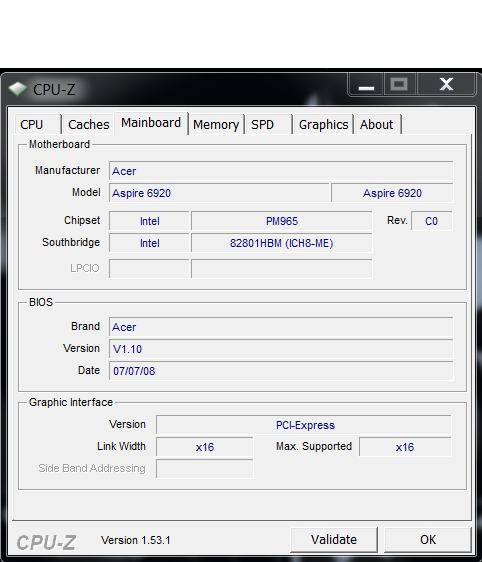This screenshot has height=562, width=482.
Task: Click the BIOS date 07/07/08 field
Action: [x=281, y=371]
